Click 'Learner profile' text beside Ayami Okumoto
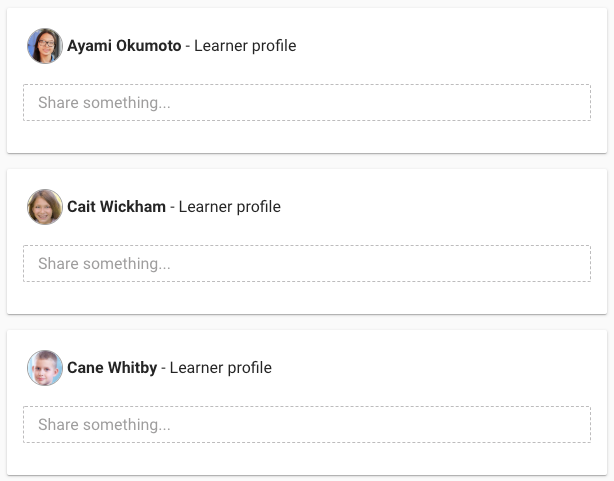Viewport: 614px width, 481px height. point(245,46)
